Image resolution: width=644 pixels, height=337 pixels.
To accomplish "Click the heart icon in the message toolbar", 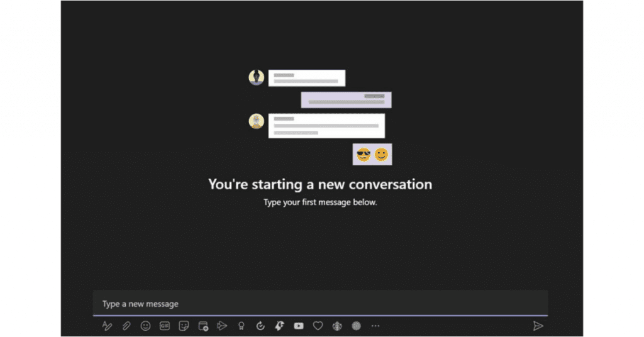I will (x=318, y=326).
